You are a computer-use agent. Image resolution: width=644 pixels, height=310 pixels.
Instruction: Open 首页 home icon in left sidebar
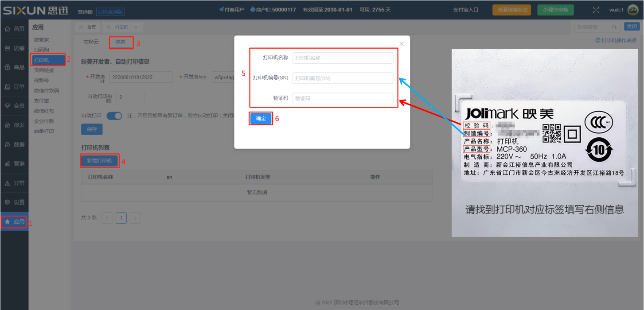(14, 29)
